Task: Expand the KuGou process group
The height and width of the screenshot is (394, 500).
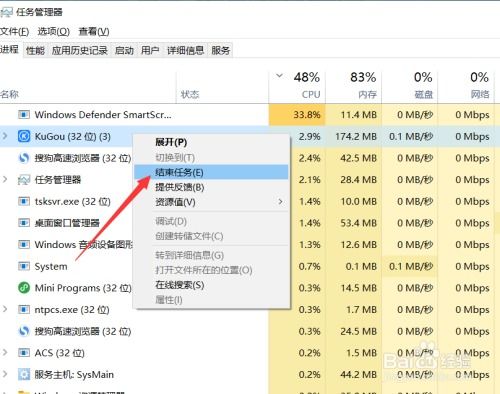Action: (5, 136)
